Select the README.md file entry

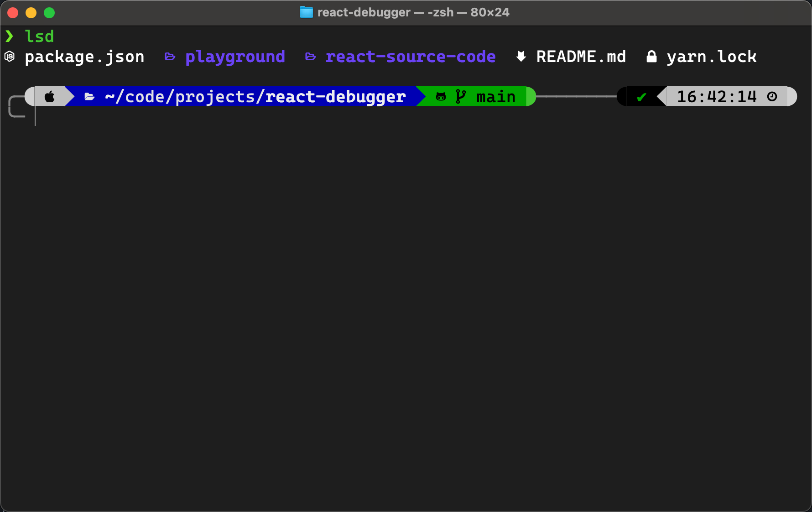(x=582, y=57)
